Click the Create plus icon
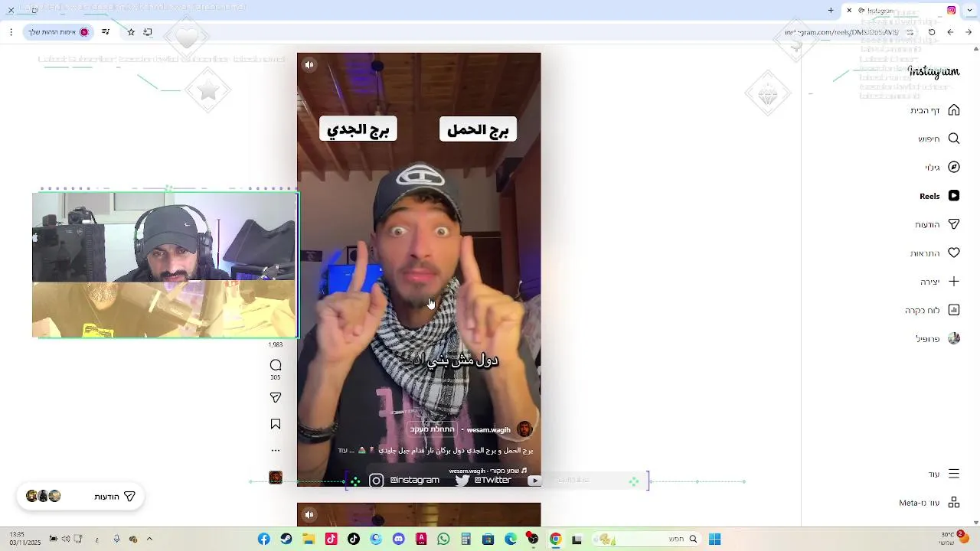Viewport: 980px width, 551px height. pyautogui.click(x=954, y=282)
